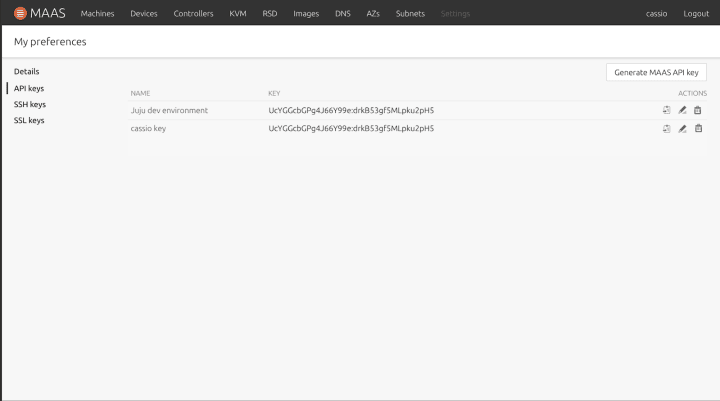This screenshot has height=401, width=720.
Task: Click the 'cassio key' name cell
Action: (x=148, y=128)
